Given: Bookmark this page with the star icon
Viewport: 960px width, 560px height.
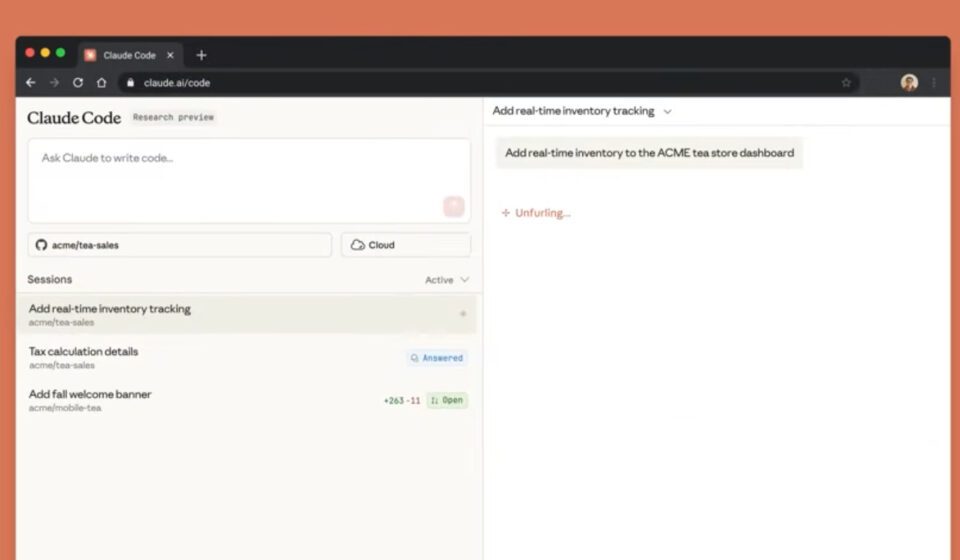Looking at the screenshot, I should [x=846, y=83].
